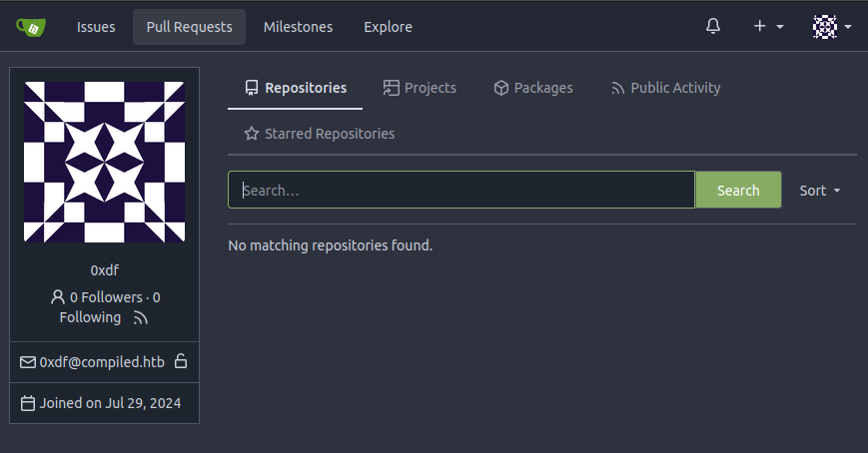
Task: Open the notifications bell icon
Action: point(713,27)
